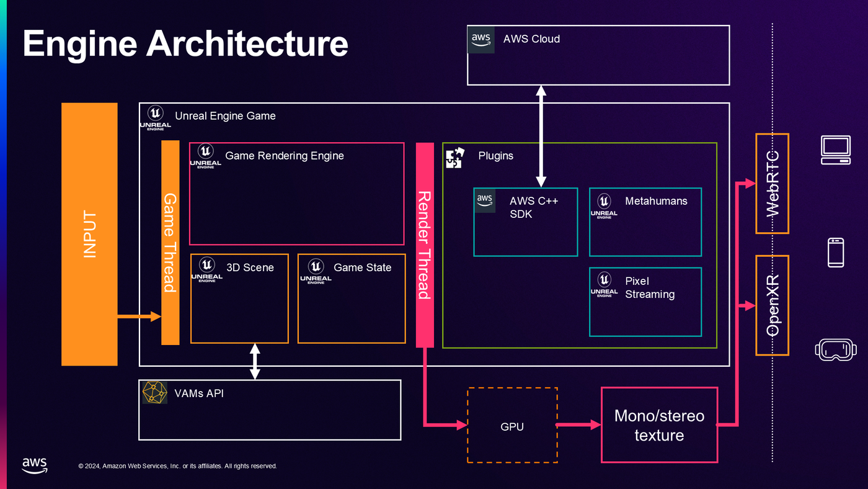The image size is (868, 489).
Task: Click the Unreal logo in Metahumans box
Action: point(604,205)
